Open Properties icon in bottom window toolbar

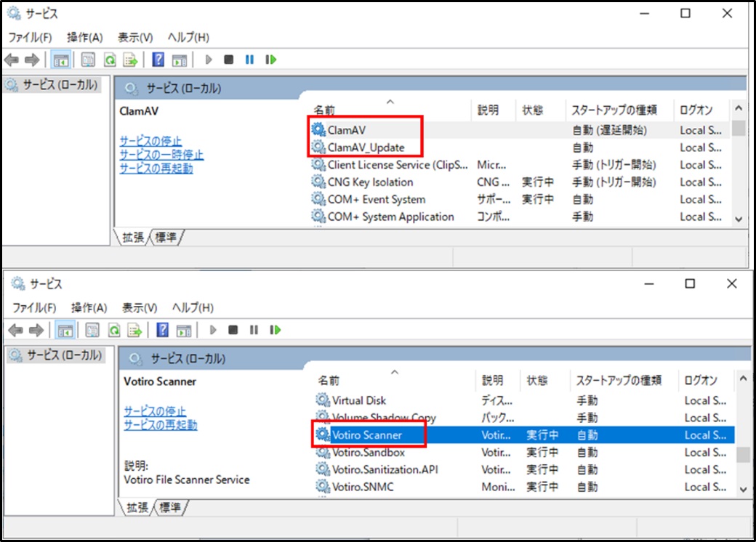click(x=92, y=330)
